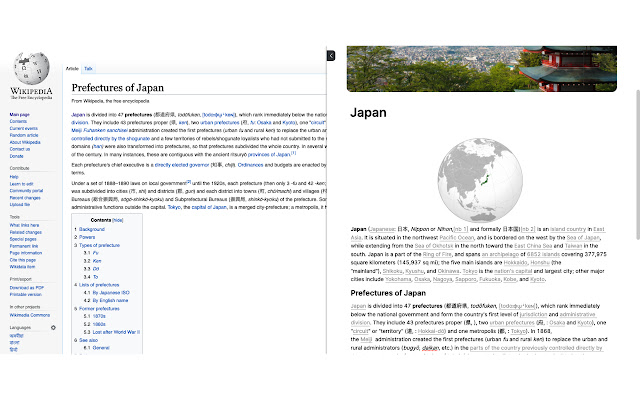Viewport: 640px width, 400px height.
Task: Click the Wikipedia globe logo
Action: click(x=31, y=68)
